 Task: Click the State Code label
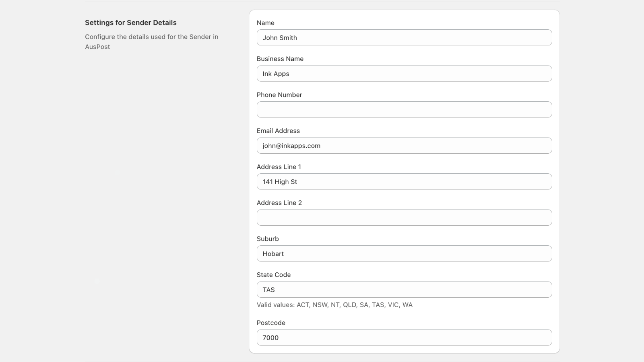274,275
